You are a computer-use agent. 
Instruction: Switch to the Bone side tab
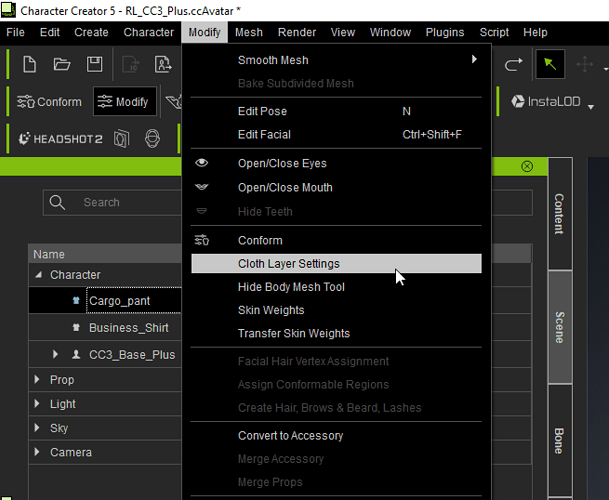click(x=559, y=441)
